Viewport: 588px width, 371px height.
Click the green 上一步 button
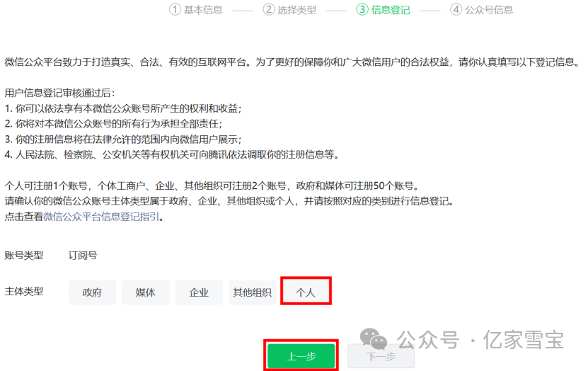pyautogui.click(x=301, y=356)
